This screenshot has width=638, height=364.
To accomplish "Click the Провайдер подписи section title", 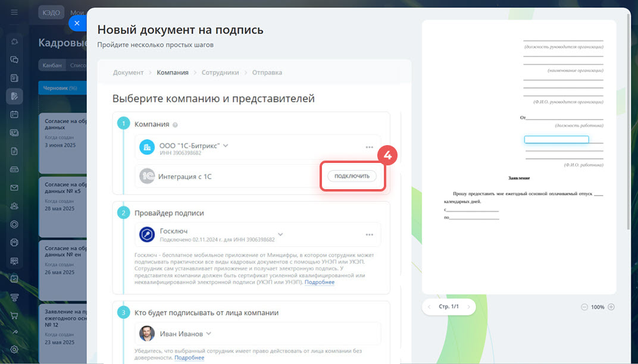I will (169, 213).
